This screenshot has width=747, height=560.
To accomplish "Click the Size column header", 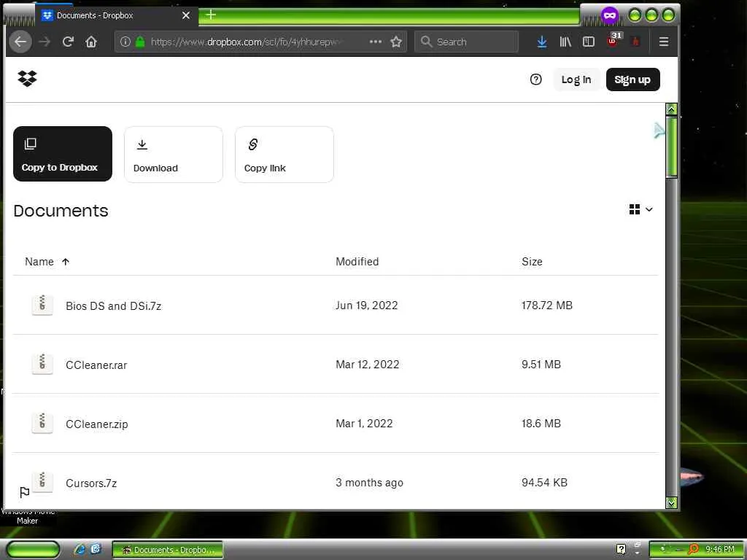I will click(x=532, y=262).
